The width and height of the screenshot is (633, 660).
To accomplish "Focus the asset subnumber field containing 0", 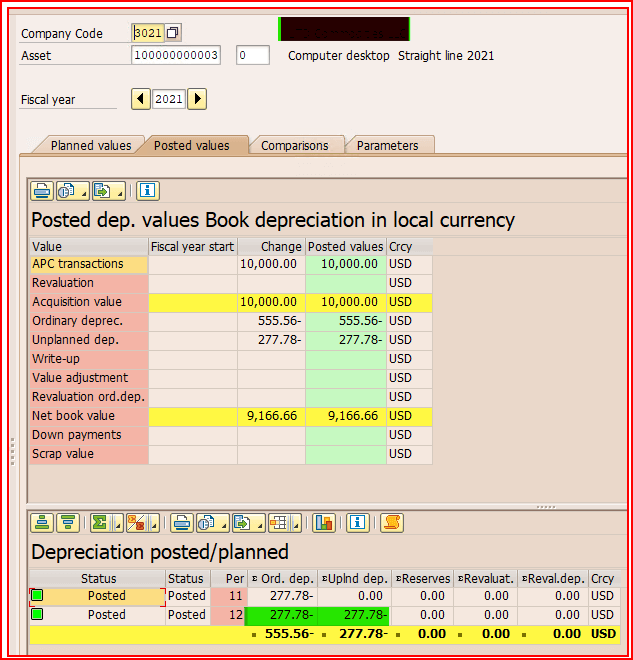I will pos(253,55).
